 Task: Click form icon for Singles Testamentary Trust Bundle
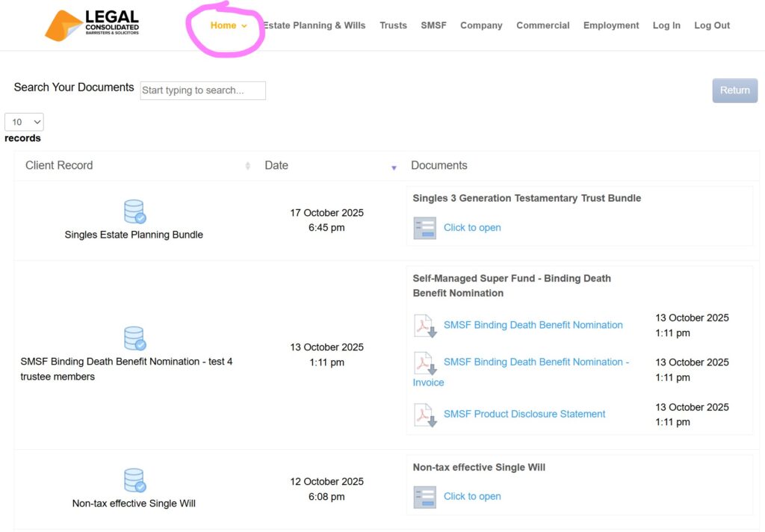(x=424, y=228)
